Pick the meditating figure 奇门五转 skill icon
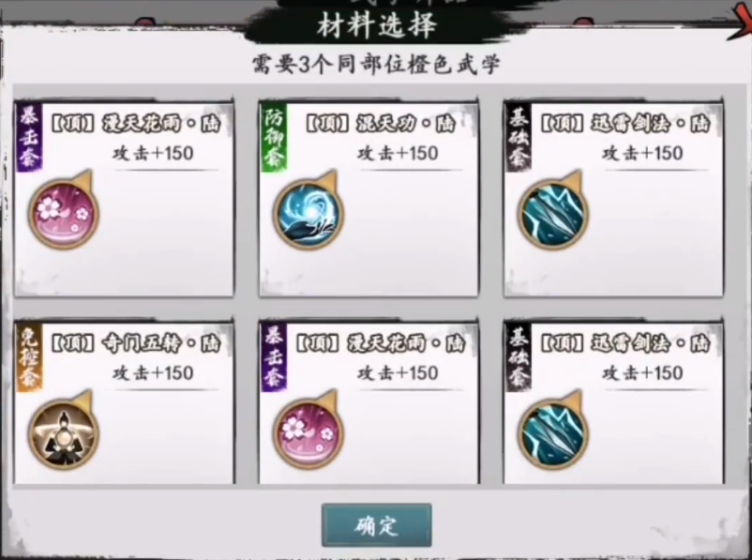Viewport: 752px width, 560px height. [x=64, y=431]
